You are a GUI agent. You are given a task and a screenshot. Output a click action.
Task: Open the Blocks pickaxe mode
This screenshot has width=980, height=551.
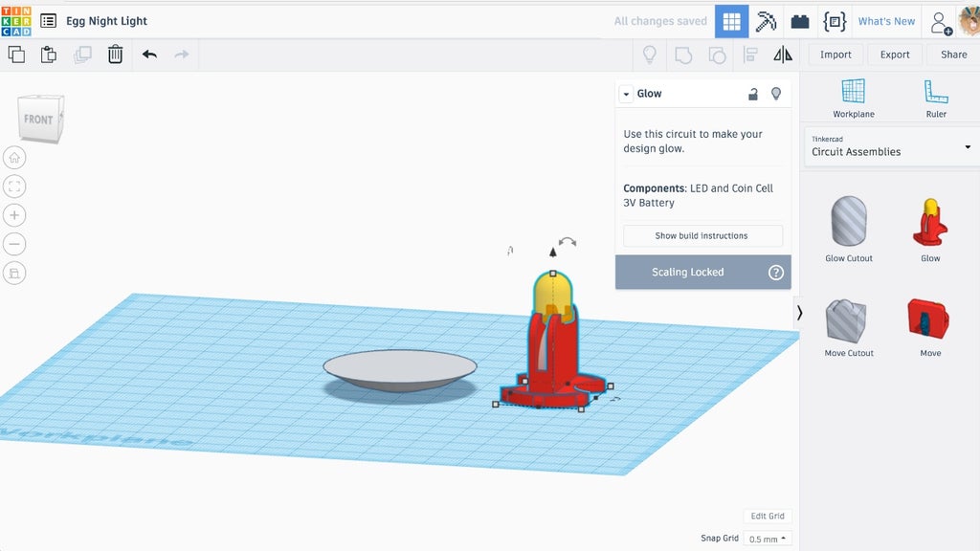point(766,21)
